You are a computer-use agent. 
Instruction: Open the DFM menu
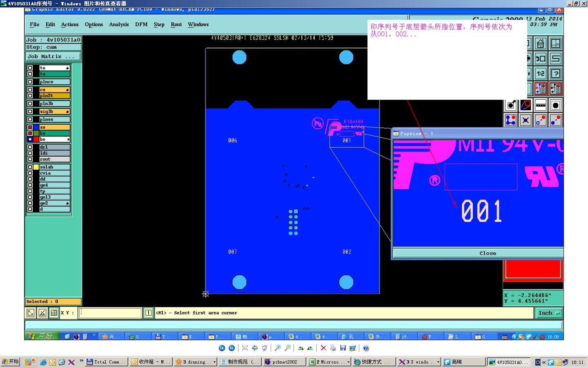click(x=141, y=25)
